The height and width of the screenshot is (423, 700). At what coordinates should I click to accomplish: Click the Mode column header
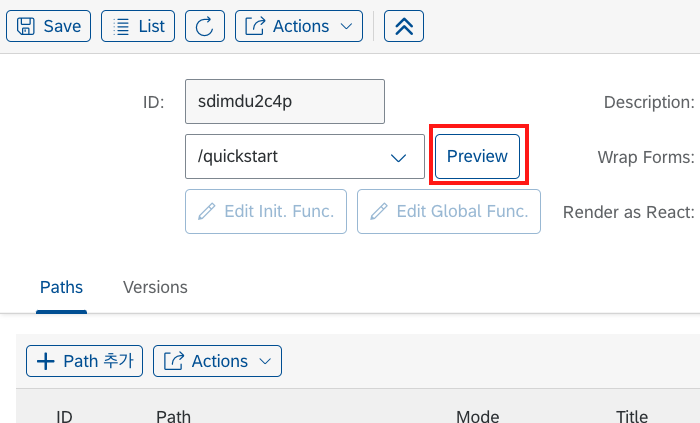[478, 417]
